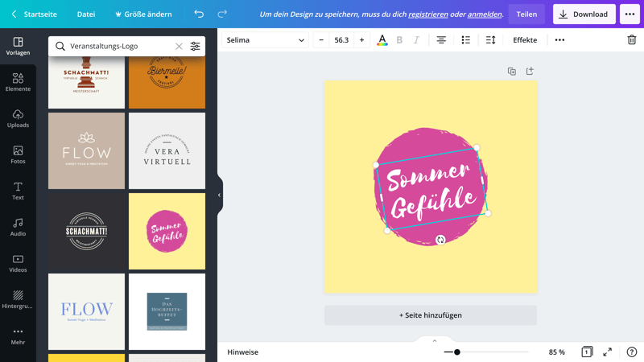Select the Vera Virtuell template thumbnail
This screenshot has width=644, height=362.
coord(167,150)
